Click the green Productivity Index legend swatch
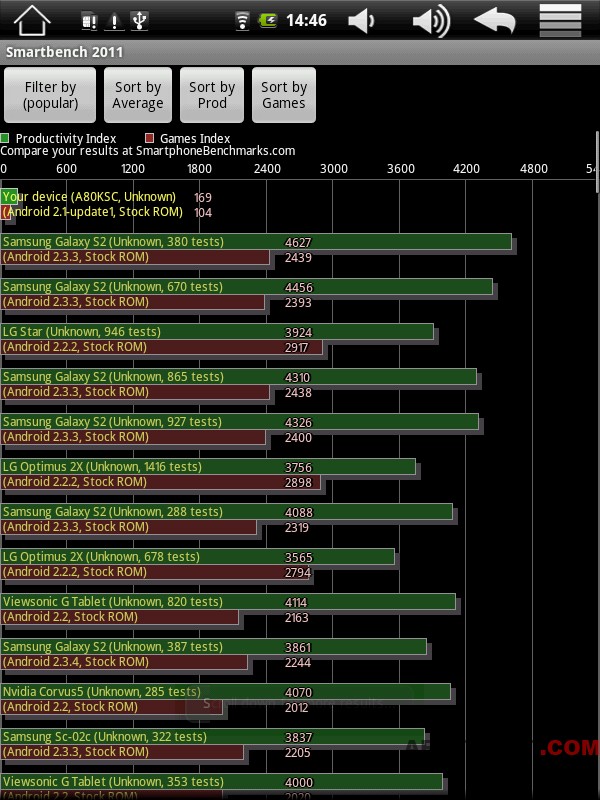 coord(5,138)
